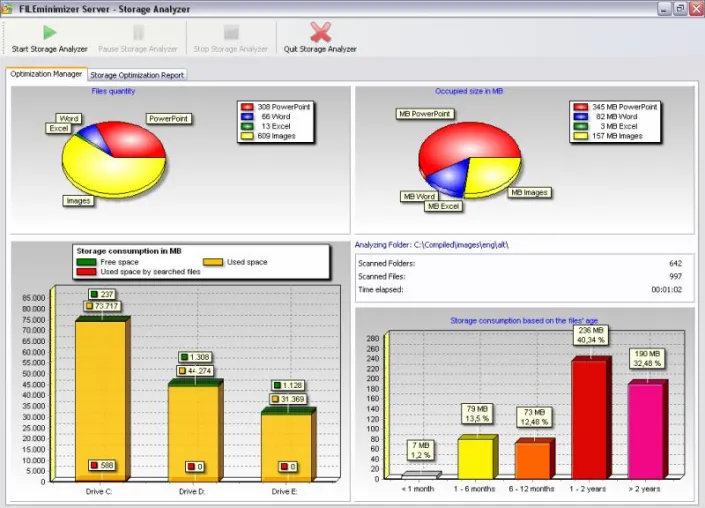Click the Word label on Files quantity pie

click(x=69, y=119)
